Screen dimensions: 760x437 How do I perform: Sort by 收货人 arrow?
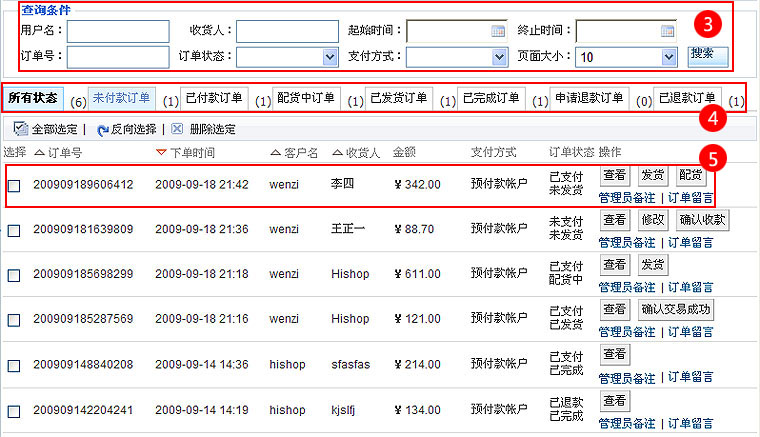[337, 153]
